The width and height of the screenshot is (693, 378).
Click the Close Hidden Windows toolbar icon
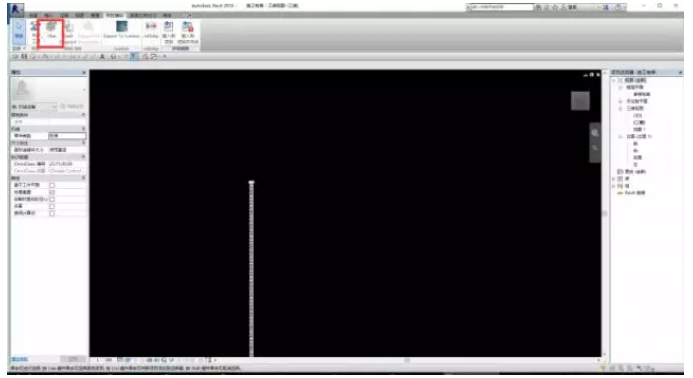pos(145,57)
